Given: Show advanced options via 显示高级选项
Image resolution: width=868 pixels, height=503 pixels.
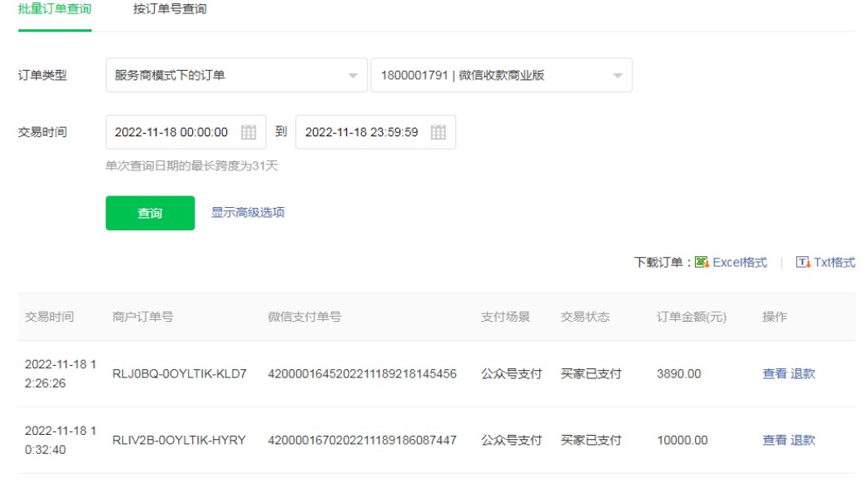Looking at the screenshot, I should click(248, 213).
